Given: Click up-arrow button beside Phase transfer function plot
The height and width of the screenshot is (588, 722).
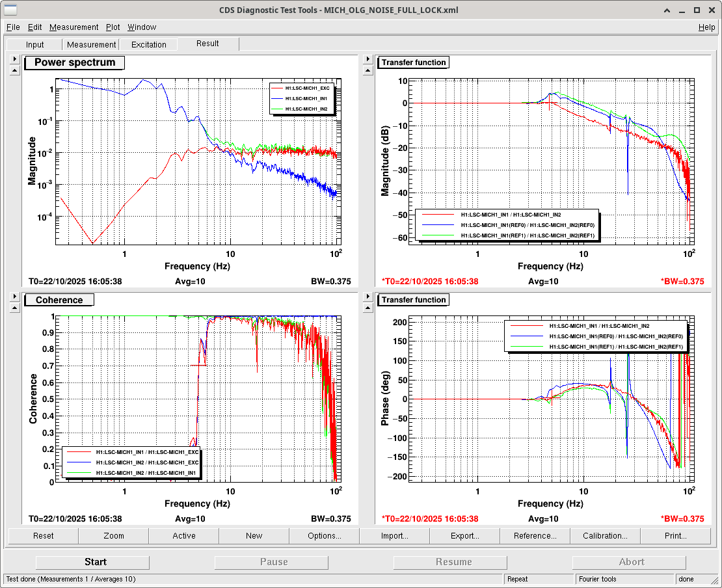Looking at the screenshot, I should coord(368,308).
